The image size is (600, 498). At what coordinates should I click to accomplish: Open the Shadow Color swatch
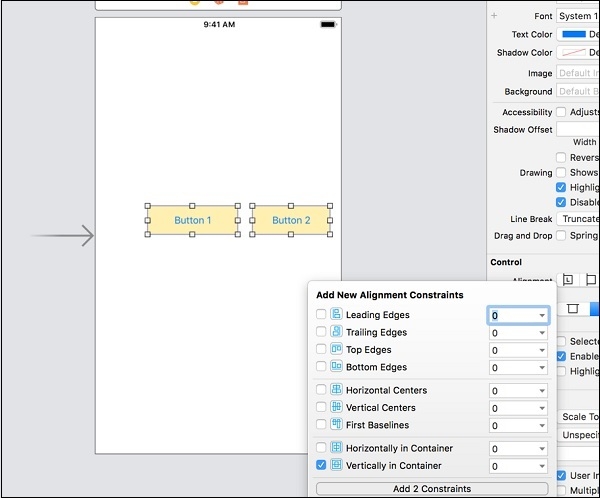coord(574,52)
